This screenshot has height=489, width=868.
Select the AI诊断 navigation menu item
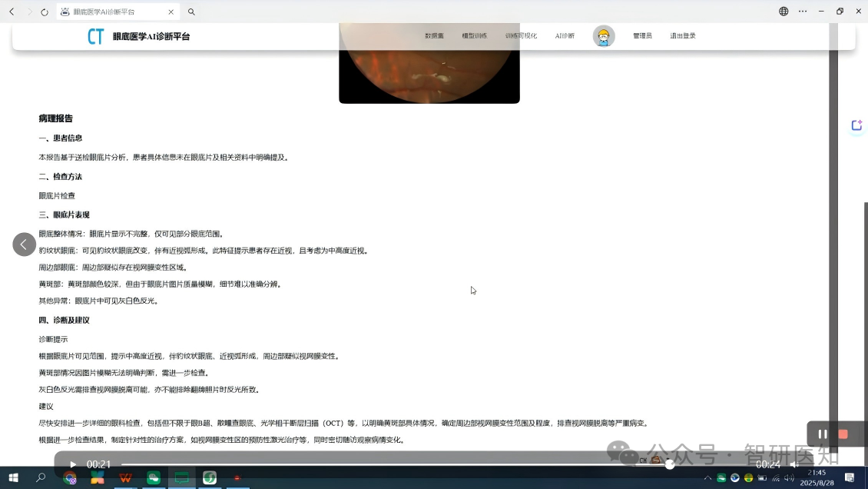(x=564, y=35)
